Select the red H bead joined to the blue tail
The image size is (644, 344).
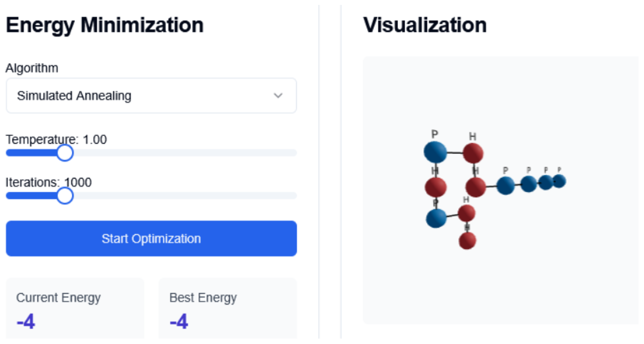click(x=475, y=187)
